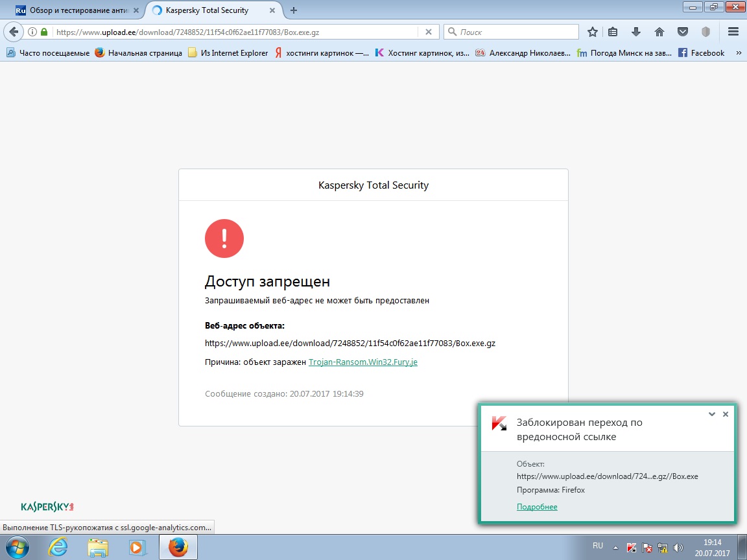This screenshot has height=560, width=747.
Task: Click the green padlock security icon
Action: point(44,32)
